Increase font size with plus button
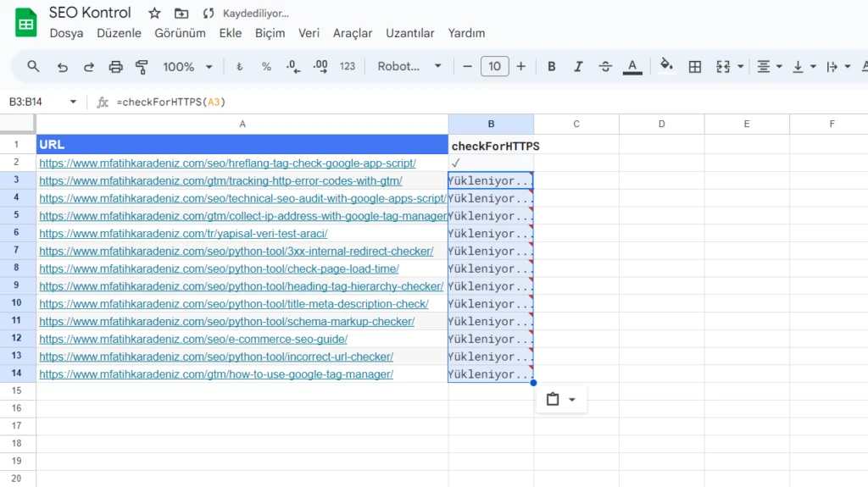Image resolution: width=868 pixels, height=487 pixels. point(520,66)
